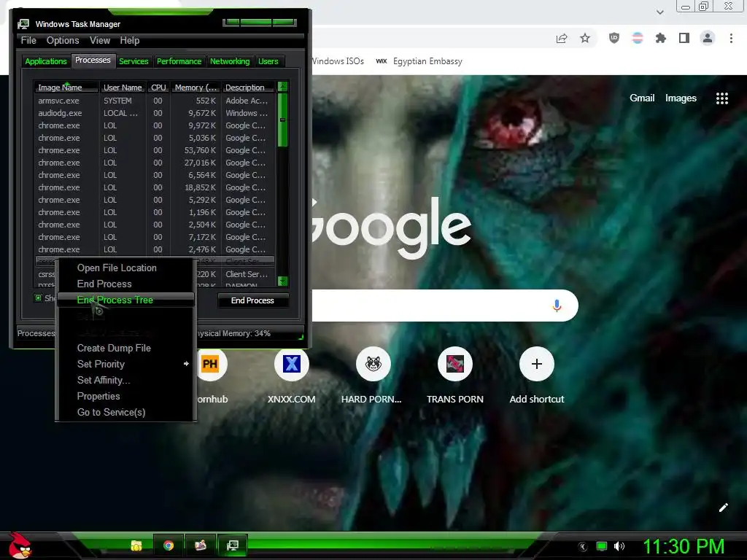Open the Gmail link
The image size is (747, 560).
642,98
